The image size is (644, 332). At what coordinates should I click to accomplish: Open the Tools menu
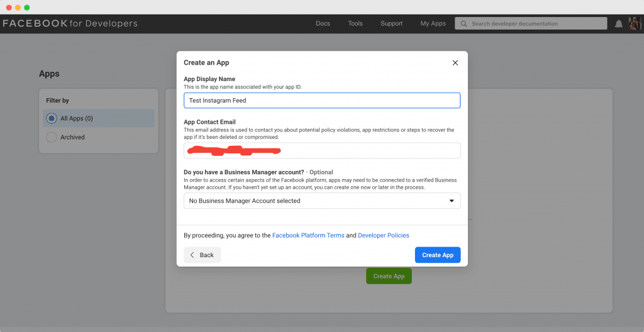355,23
